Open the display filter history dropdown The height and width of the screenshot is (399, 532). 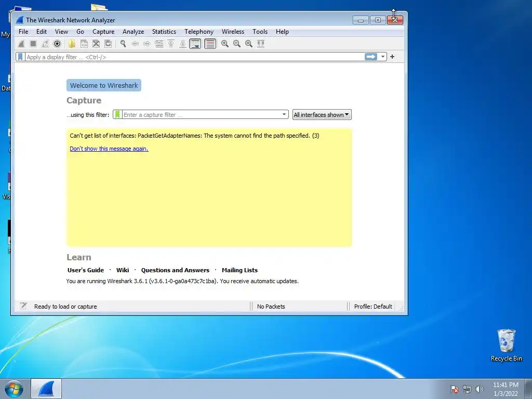383,57
